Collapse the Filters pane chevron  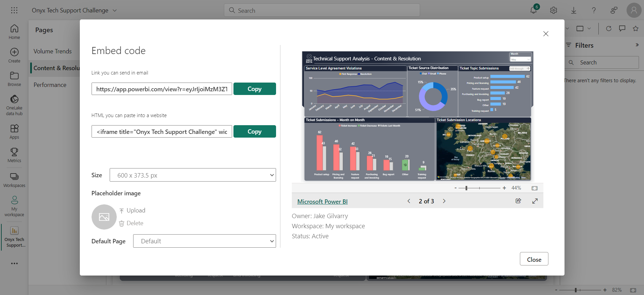(x=637, y=45)
